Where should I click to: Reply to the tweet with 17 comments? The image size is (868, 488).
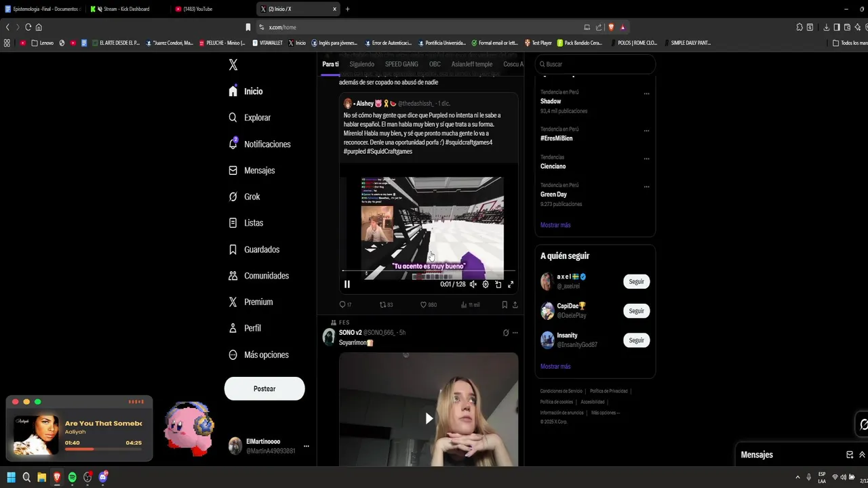tap(345, 305)
